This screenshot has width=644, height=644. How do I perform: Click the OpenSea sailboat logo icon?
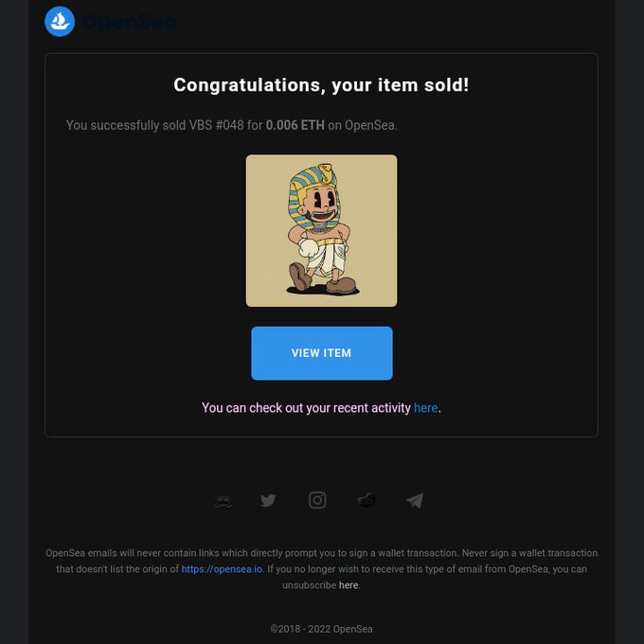[x=60, y=22]
